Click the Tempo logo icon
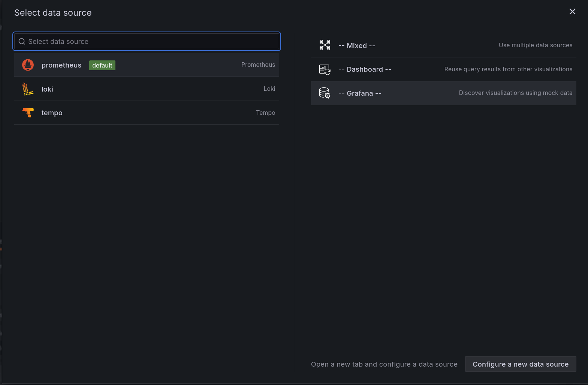Screen dimensions: 588x385 28,113
